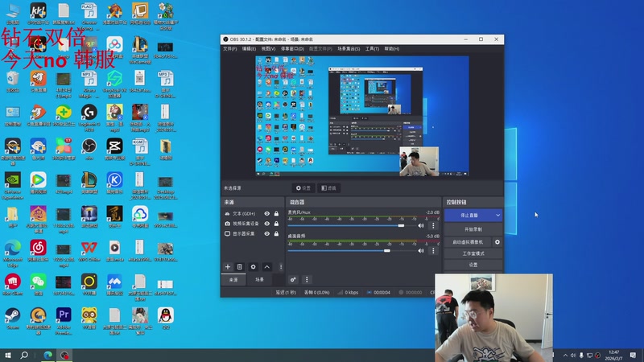Move source up with the arrow icon
644x362 pixels.
[x=267, y=267]
